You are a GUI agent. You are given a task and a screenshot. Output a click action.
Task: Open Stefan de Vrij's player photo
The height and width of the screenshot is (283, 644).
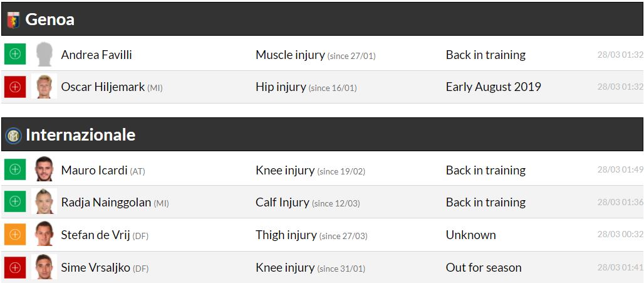click(x=44, y=235)
